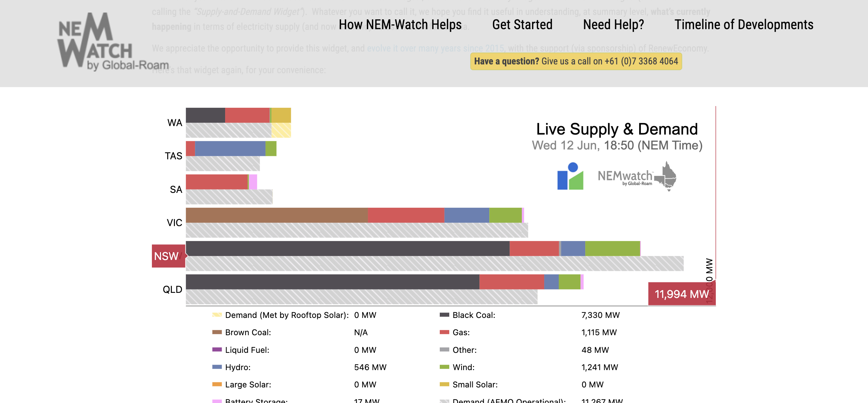Click the Other 48 MW value
868x403 pixels.
(x=595, y=350)
